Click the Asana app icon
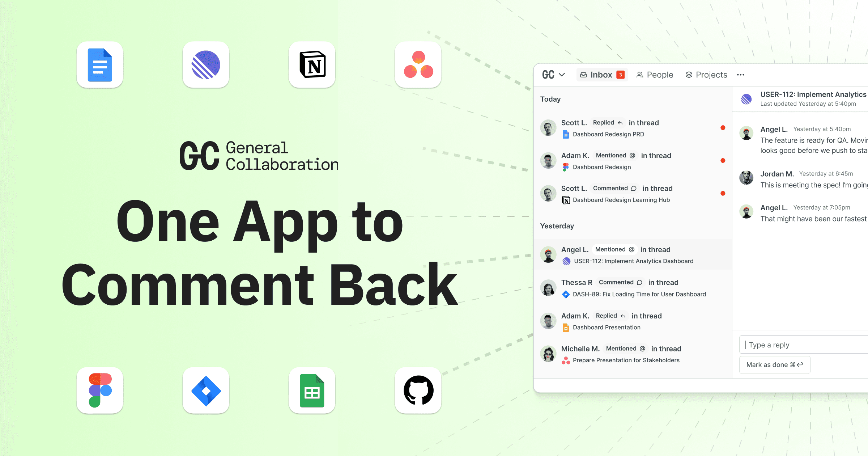Viewport: 868px width, 456px height. point(418,64)
